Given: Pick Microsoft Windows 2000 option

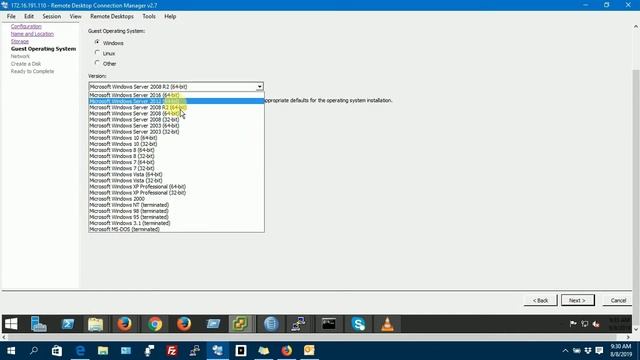Looking at the screenshot, I should pos(176,199).
